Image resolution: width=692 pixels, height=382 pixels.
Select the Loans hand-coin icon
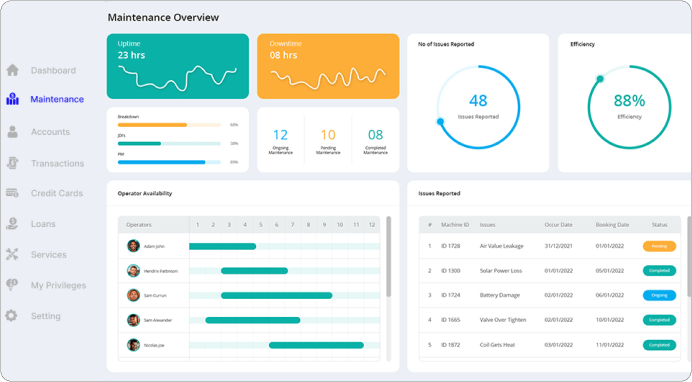coord(12,224)
